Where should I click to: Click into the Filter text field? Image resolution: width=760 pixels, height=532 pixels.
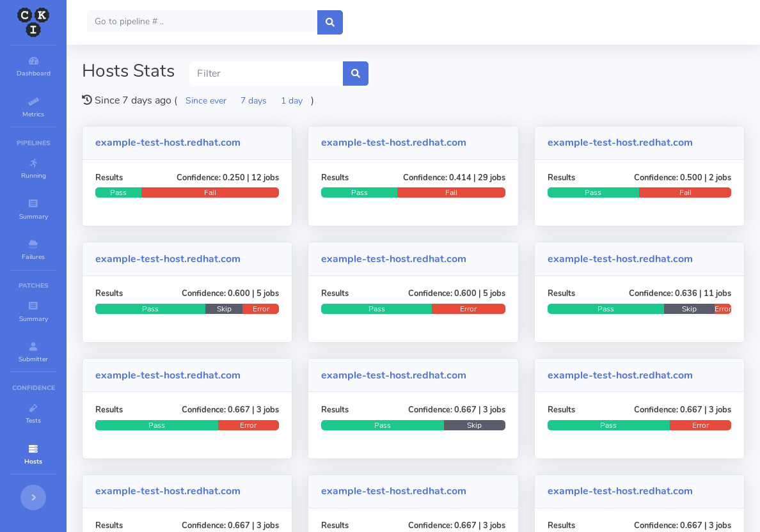[266, 74]
